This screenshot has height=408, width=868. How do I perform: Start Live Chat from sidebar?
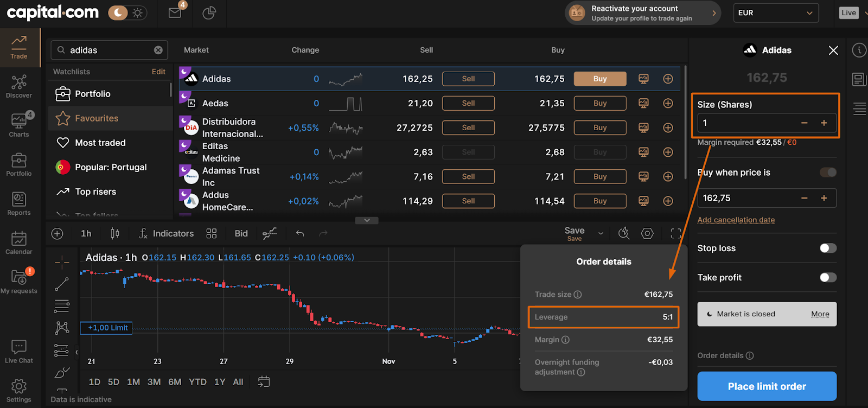coord(19,352)
